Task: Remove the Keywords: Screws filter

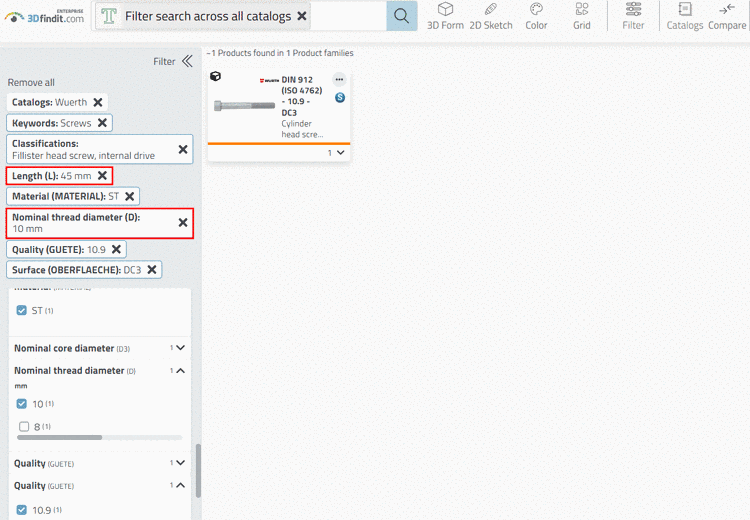Action: 102,123
